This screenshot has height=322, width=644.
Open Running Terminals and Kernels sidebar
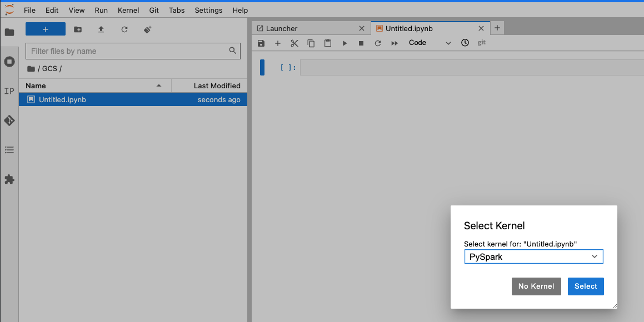(9, 62)
